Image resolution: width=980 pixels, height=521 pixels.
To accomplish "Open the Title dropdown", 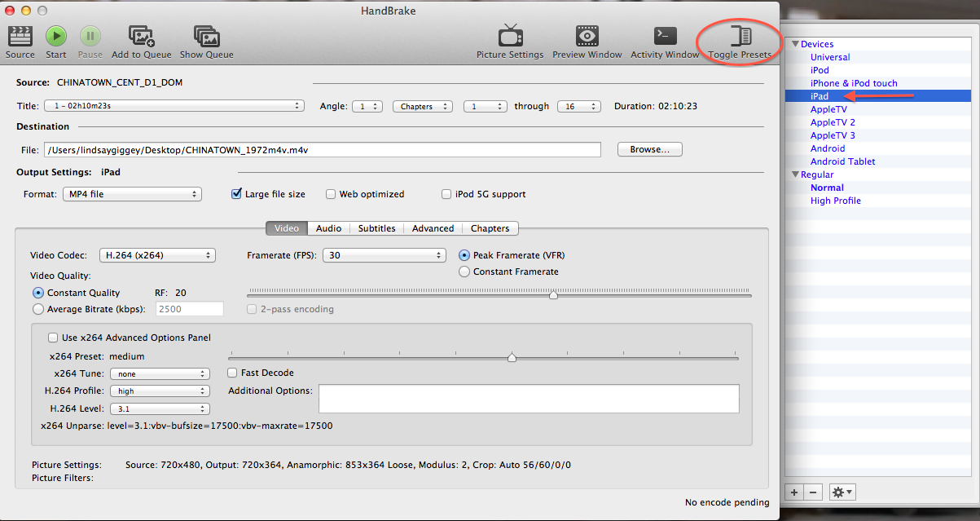I will [175, 106].
